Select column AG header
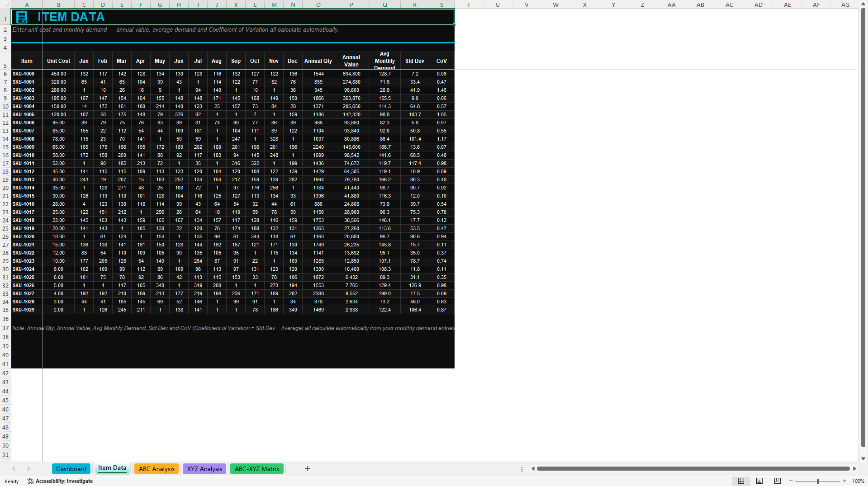Screen dimensions: 868x486 click(x=845, y=5)
